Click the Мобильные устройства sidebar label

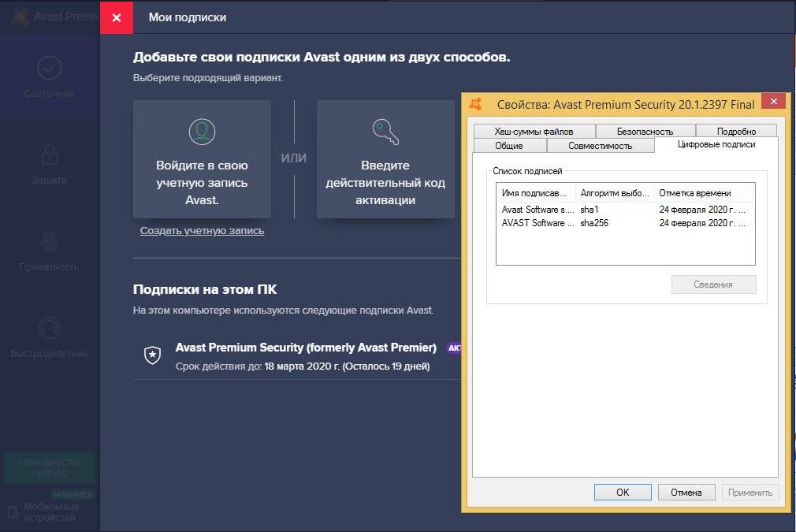(51, 512)
